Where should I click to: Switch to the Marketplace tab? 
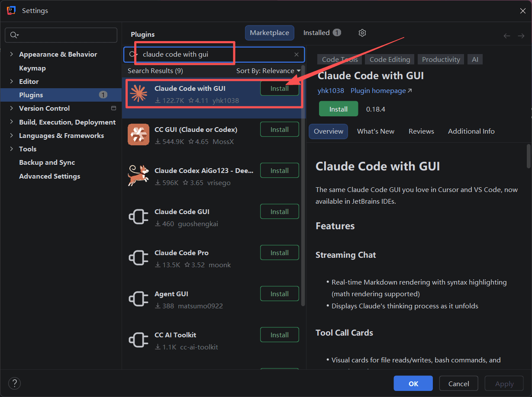269,33
